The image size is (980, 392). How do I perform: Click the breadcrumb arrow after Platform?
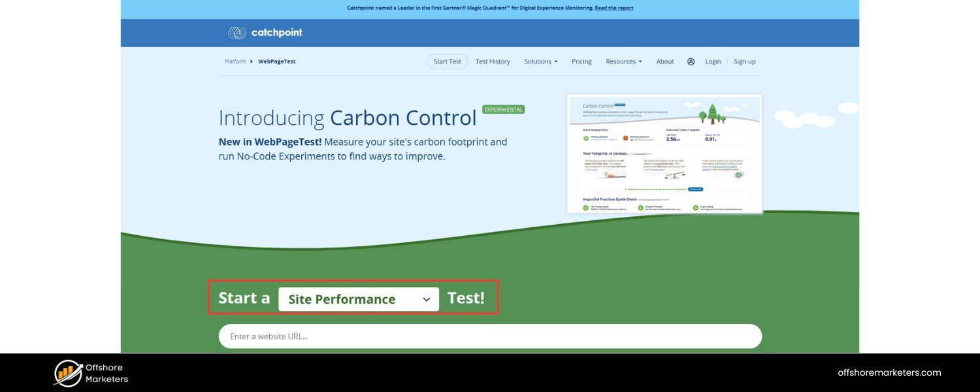[x=251, y=61]
